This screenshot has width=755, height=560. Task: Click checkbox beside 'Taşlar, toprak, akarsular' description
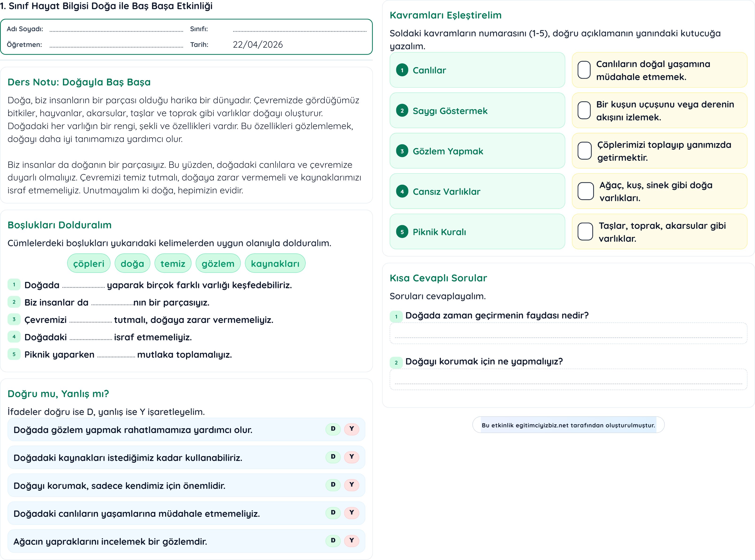point(585,231)
